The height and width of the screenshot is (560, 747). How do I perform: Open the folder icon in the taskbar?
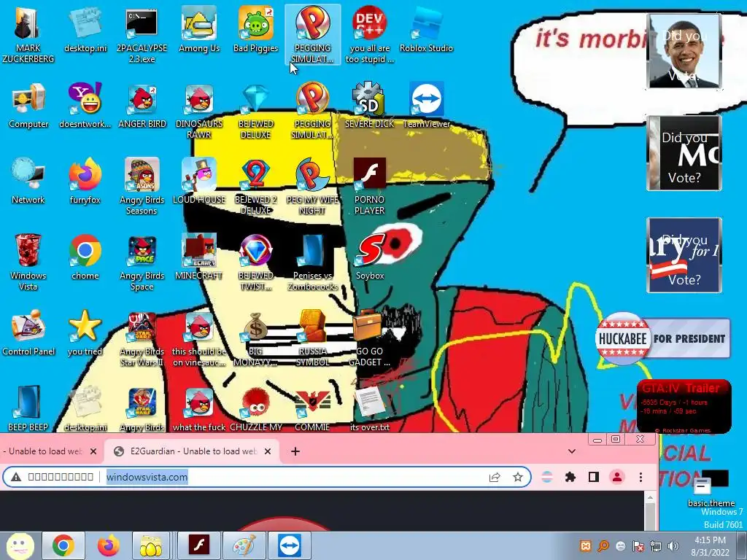point(151,545)
